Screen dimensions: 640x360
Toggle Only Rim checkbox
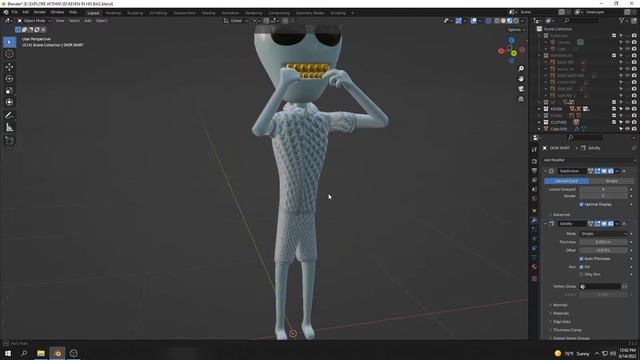coord(581,275)
